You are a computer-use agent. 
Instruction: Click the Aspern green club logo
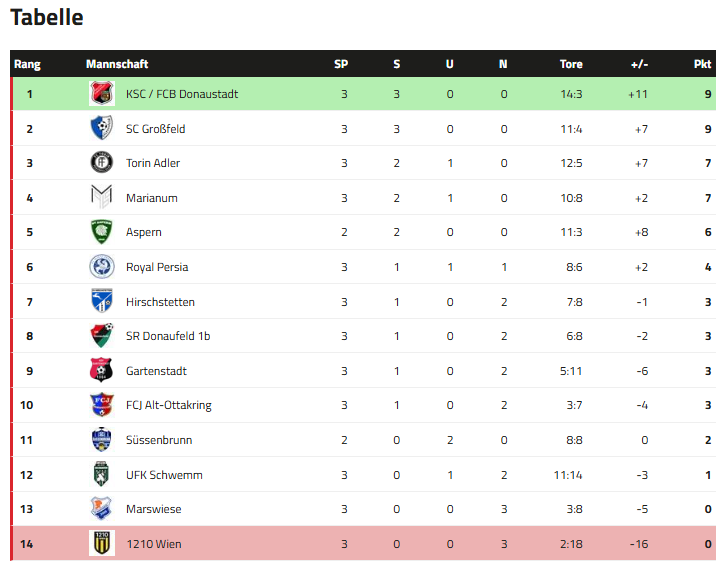click(x=102, y=232)
